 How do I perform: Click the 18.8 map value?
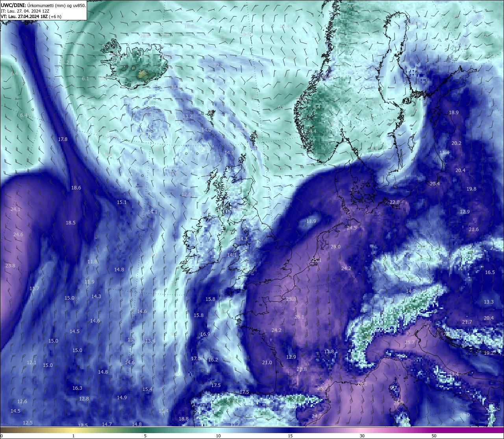tap(183, 419)
